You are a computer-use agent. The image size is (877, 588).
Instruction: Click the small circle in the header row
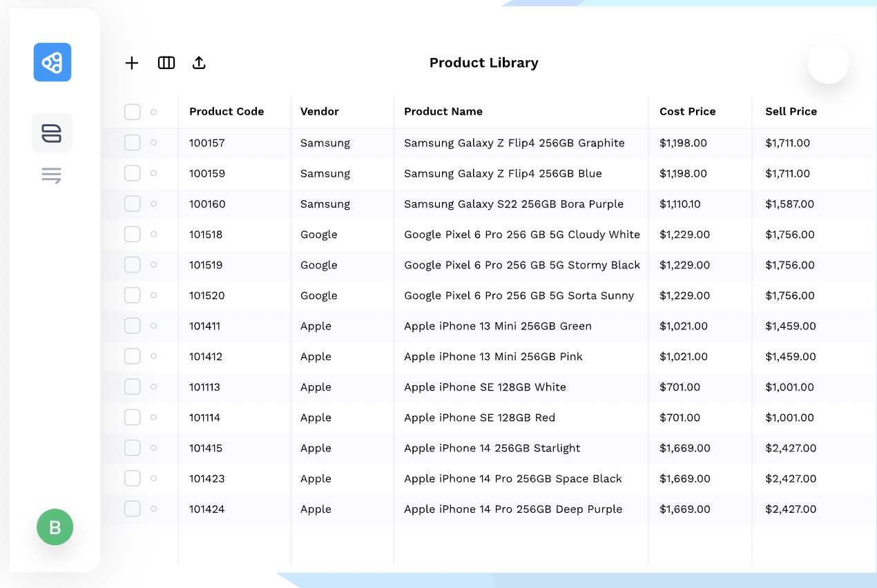[x=153, y=112]
